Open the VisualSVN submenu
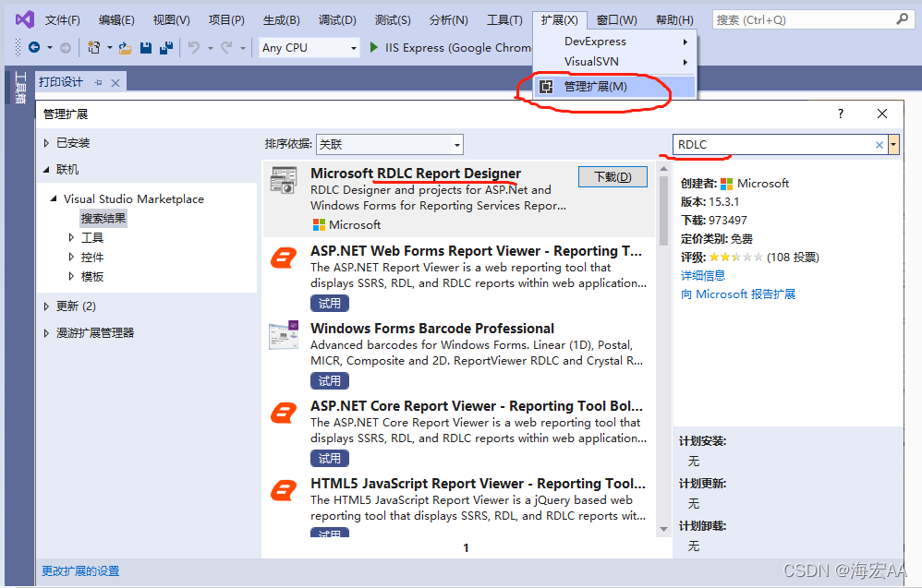Screen dimensions: 922x588 pos(614,62)
